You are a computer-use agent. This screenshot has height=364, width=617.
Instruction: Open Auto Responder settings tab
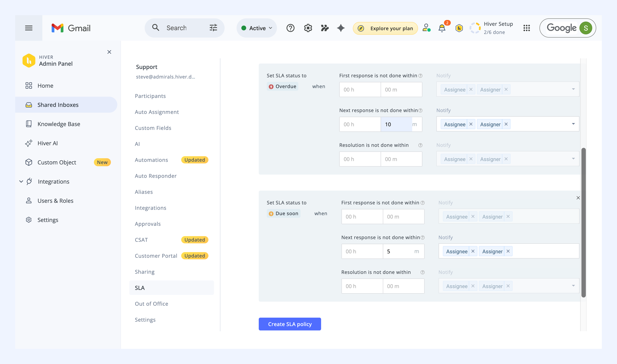click(x=155, y=176)
